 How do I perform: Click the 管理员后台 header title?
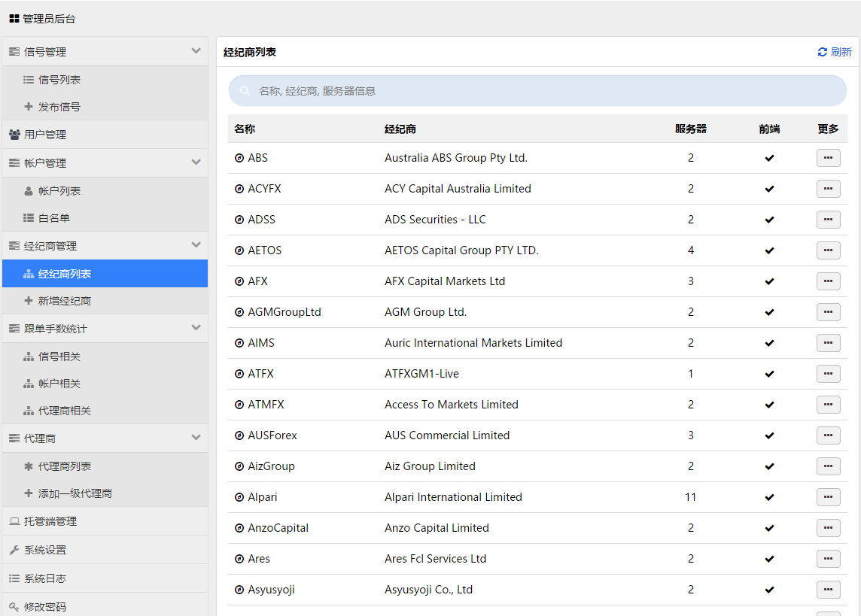[x=49, y=19]
